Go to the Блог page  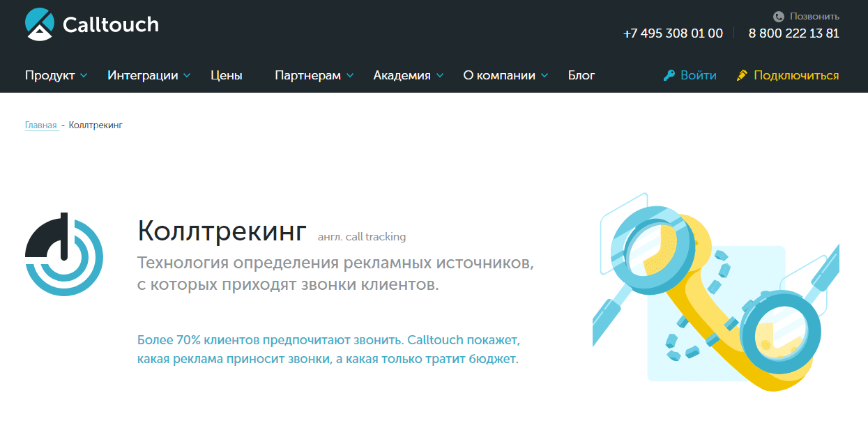[x=581, y=75]
